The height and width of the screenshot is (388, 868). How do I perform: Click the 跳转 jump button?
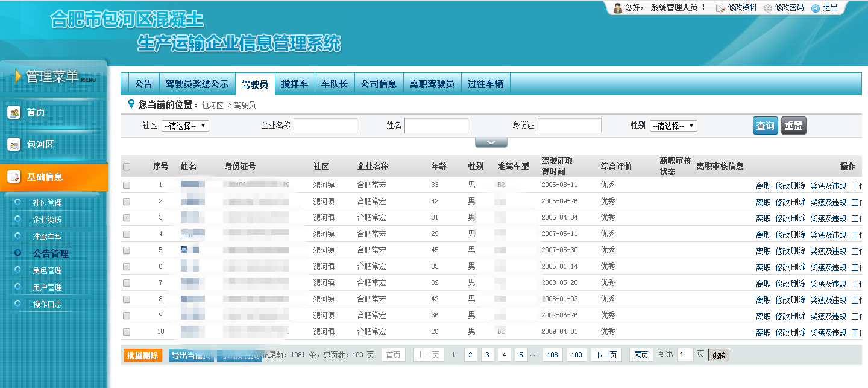tap(719, 355)
